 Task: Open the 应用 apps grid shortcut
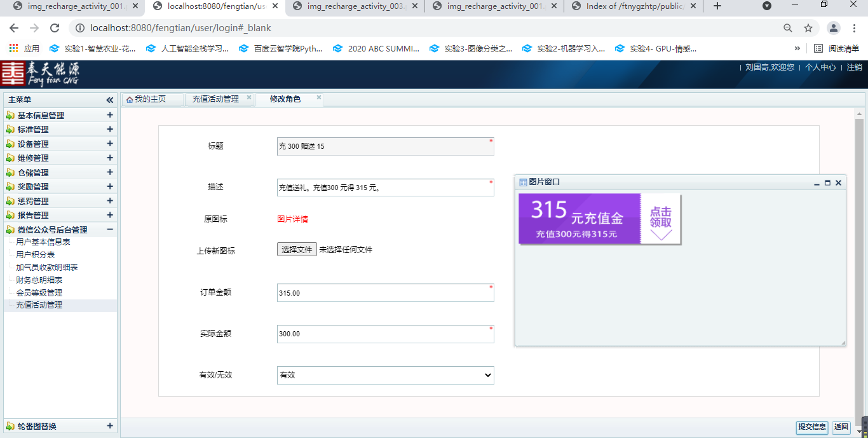point(13,48)
